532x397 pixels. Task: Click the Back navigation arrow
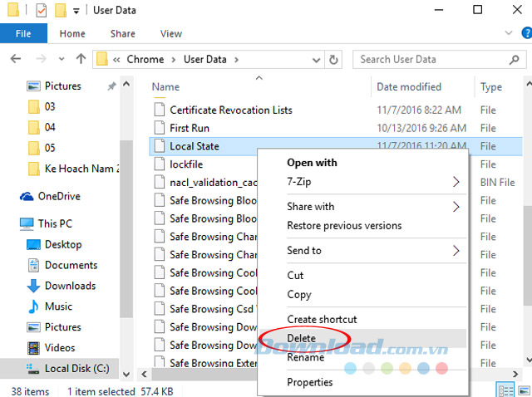[16, 60]
